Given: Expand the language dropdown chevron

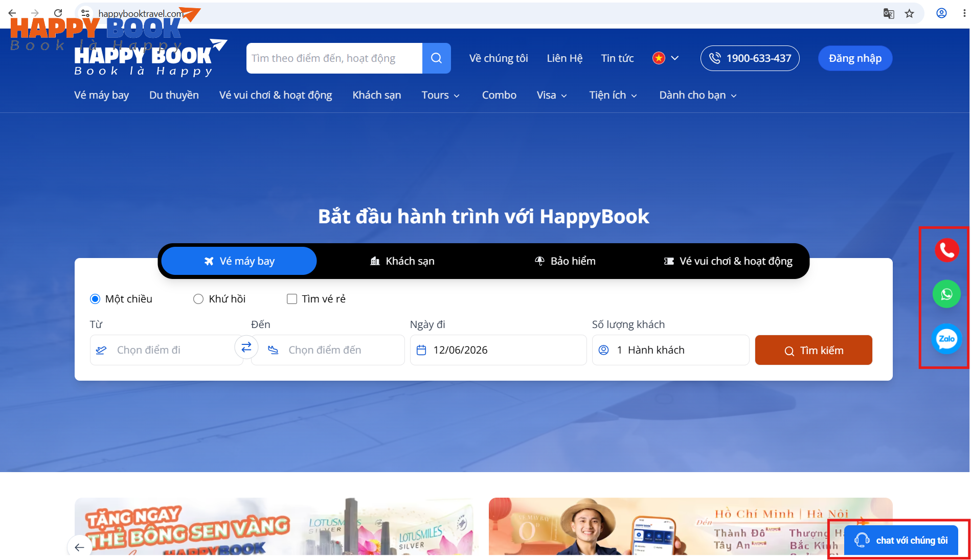Looking at the screenshot, I should [x=675, y=58].
